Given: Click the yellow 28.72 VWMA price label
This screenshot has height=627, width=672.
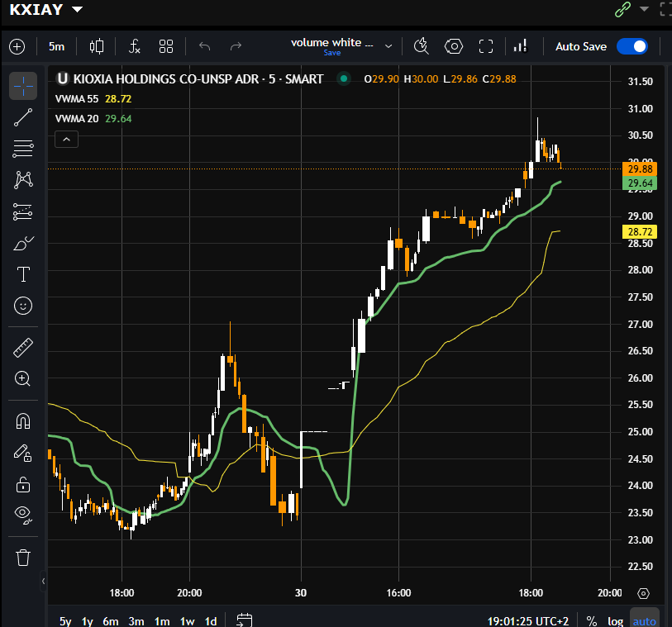Looking at the screenshot, I should [640, 231].
